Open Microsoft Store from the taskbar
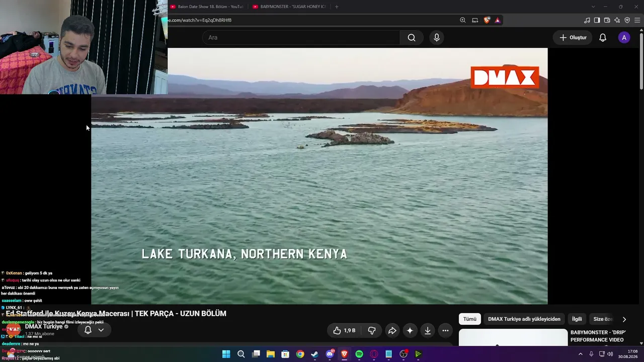The height and width of the screenshot is (362, 644). point(285,354)
